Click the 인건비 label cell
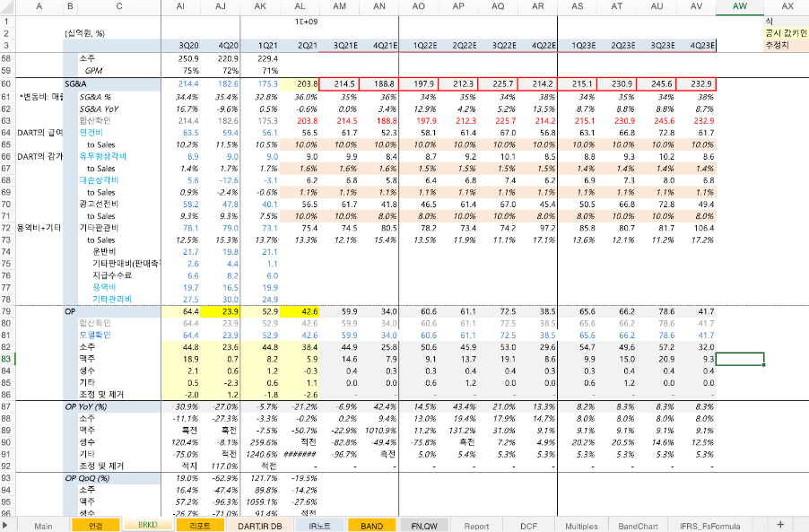Viewport: 809px width, 532px height. [119, 133]
